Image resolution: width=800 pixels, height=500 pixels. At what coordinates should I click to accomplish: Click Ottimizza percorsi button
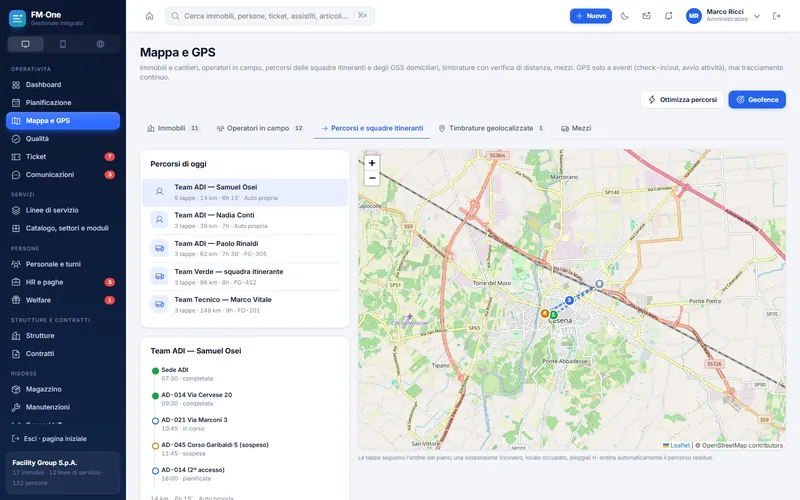click(x=682, y=99)
